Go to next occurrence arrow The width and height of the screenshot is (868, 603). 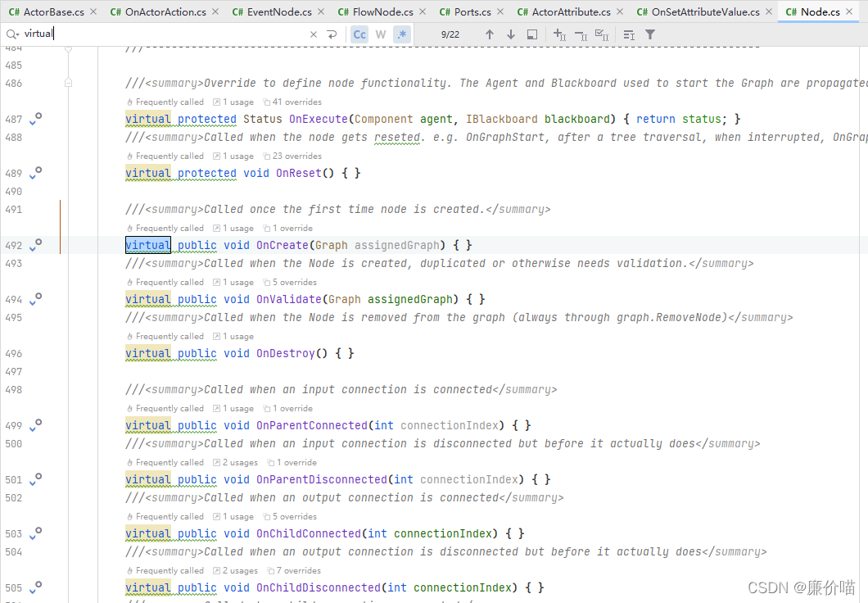click(x=510, y=34)
